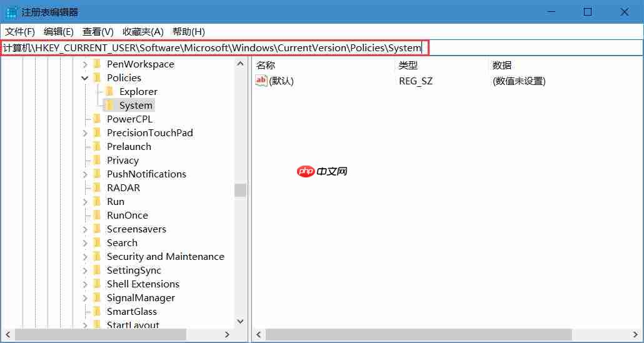Click the System folder icon

pos(109,105)
